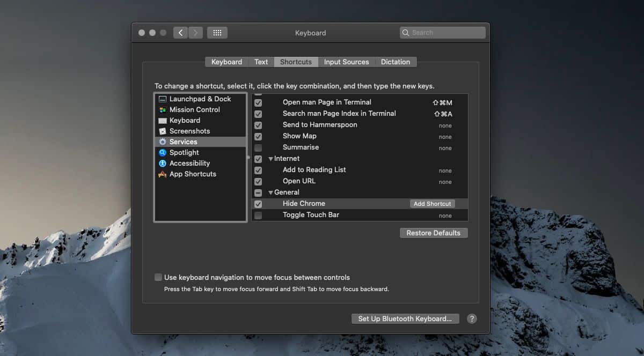Click the App Shortcuts icon
Viewport: 644px width, 356px height.
163,174
